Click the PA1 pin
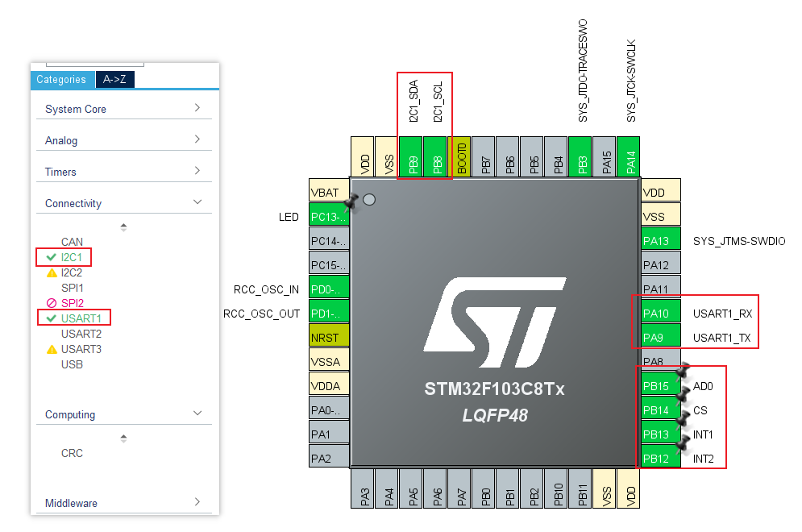Image resolution: width=802 pixels, height=532 pixels. pyautogui.click(x=329, y=432)
